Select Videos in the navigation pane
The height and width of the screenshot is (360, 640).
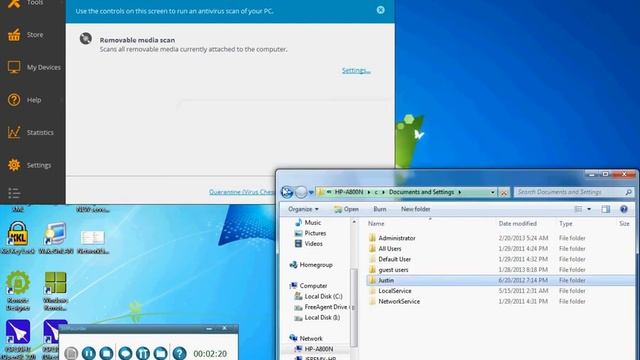point(309,244)
